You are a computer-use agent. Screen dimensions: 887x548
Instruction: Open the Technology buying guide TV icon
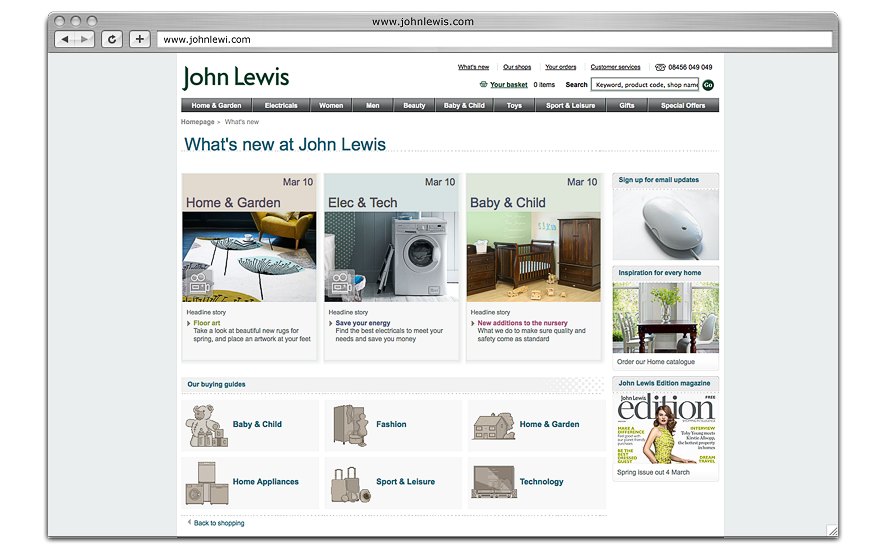(493, 482)
